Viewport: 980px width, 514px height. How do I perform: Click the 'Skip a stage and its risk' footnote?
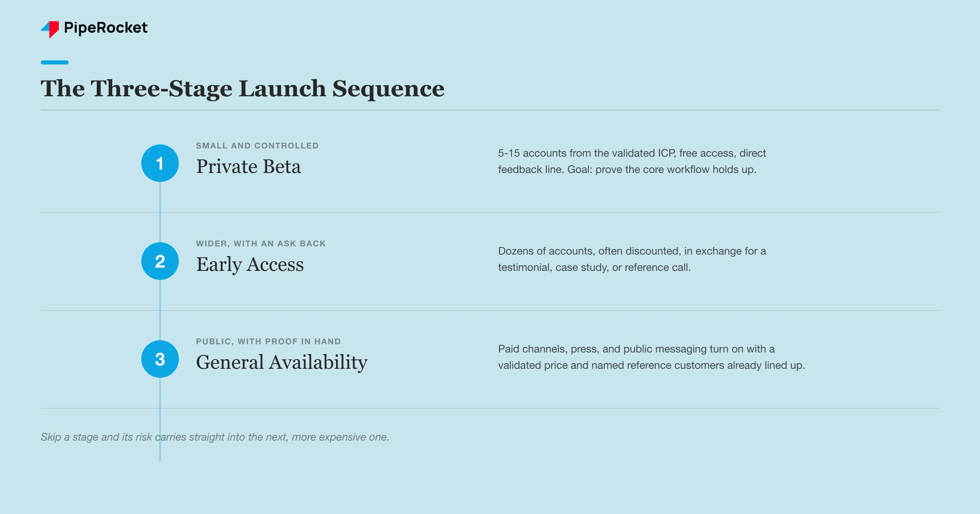[215, 437]
